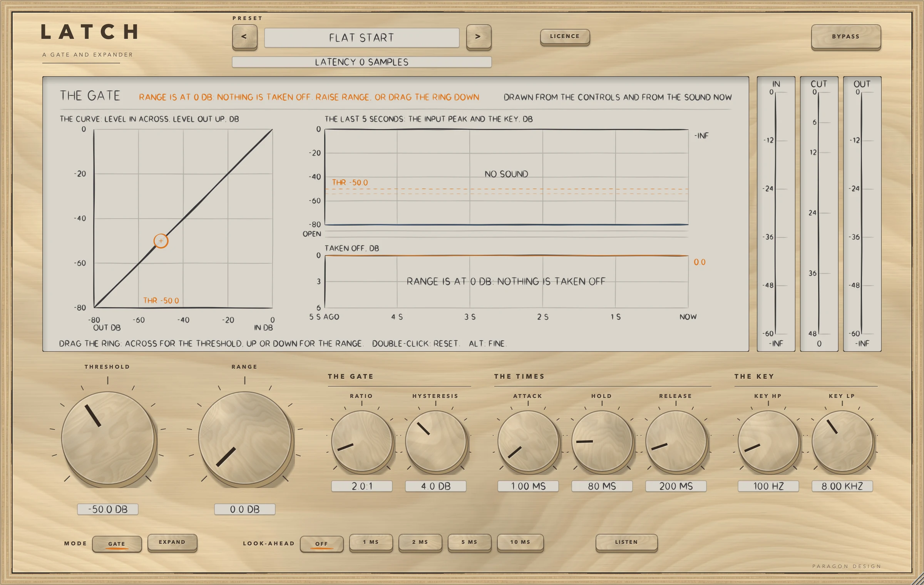This screenshot has width=924, height=585.
Task: Enable the key LISTEN button
Action: pos(626,543)
